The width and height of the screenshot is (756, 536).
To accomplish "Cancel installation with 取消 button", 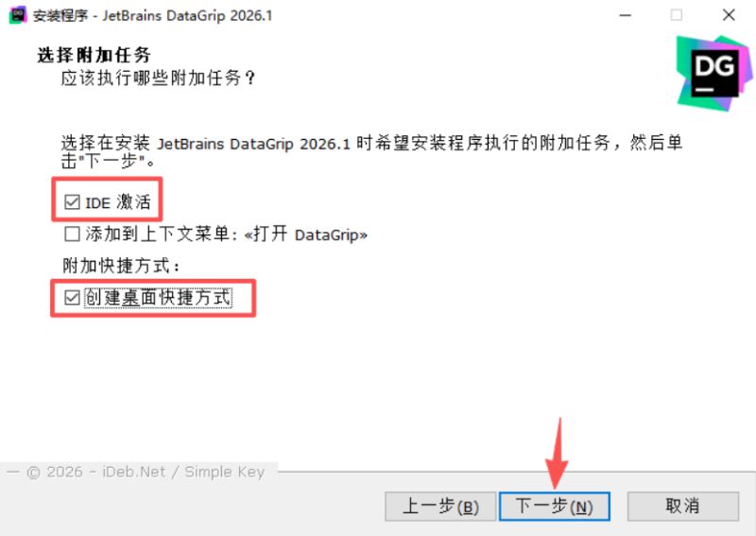I will (x=682, y=507).
